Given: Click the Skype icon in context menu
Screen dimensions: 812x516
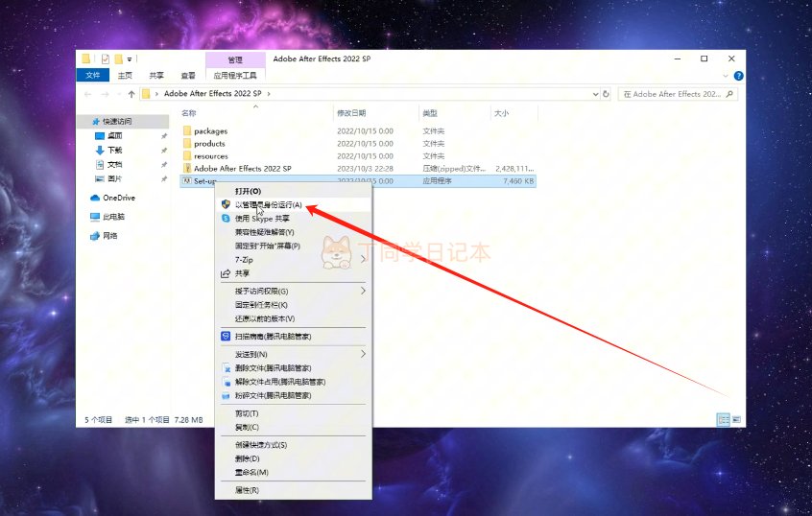Looking at the screenshot, I should click(226, 219).
